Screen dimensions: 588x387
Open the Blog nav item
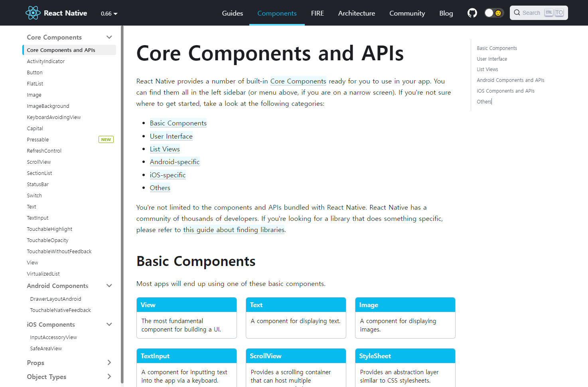coord(446,13)
